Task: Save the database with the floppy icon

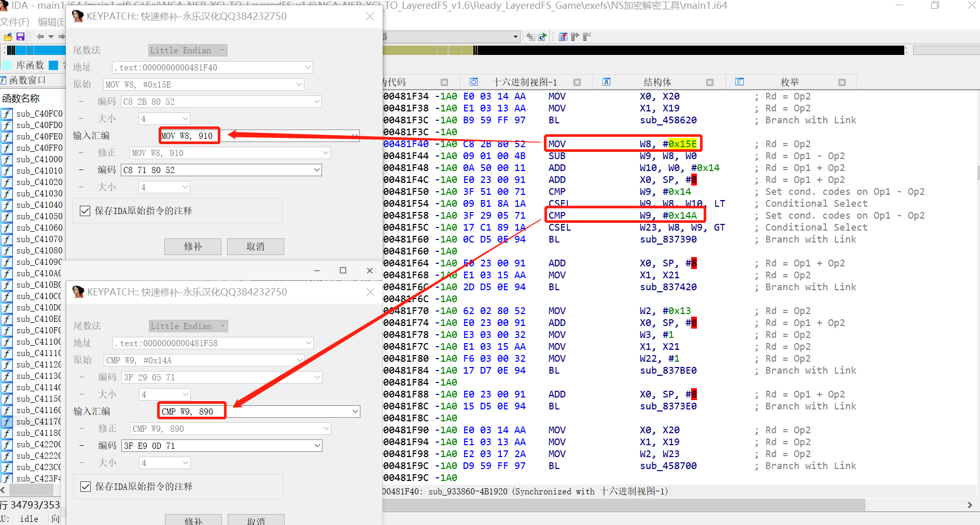Action: point(21,37)
